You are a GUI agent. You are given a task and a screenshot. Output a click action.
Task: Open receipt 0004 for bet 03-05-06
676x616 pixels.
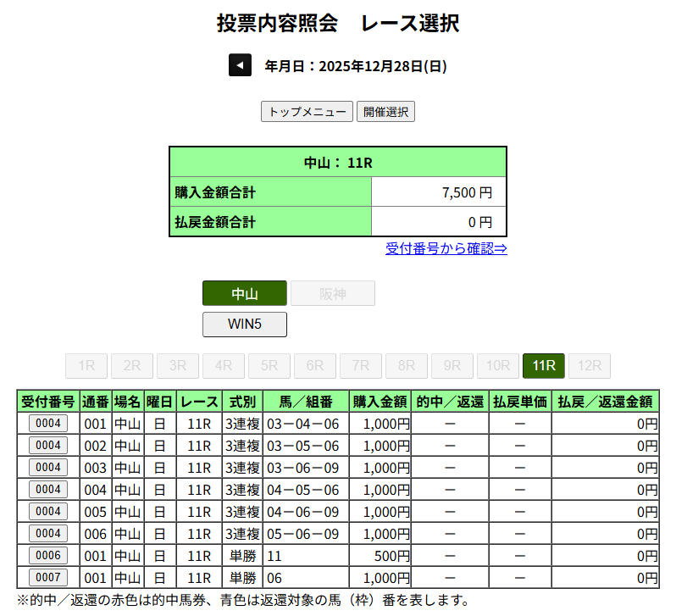pyautogui.click(x=48, y=445)
